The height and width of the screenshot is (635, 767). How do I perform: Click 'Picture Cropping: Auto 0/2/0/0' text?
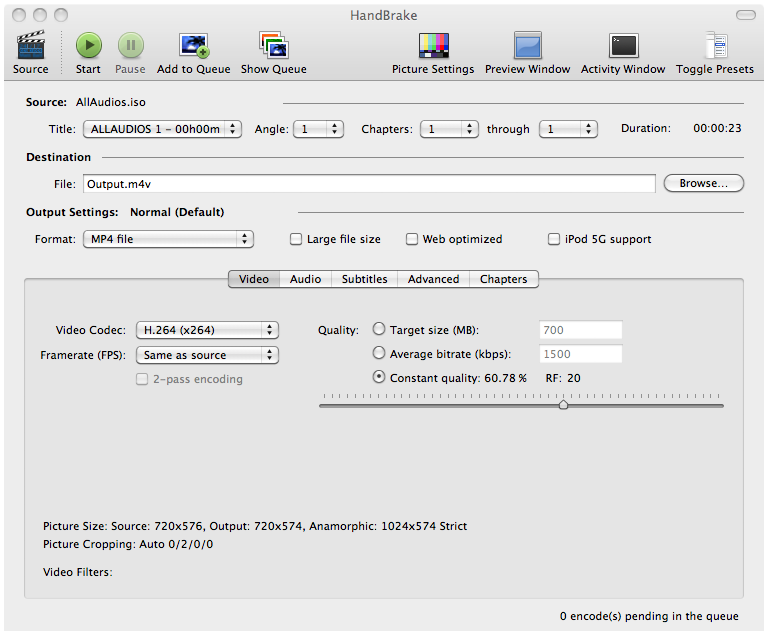[128, 544]
